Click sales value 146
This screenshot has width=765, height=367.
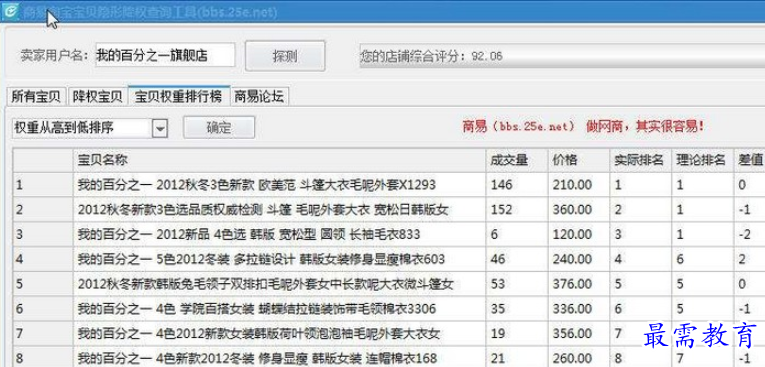(502, 185)
